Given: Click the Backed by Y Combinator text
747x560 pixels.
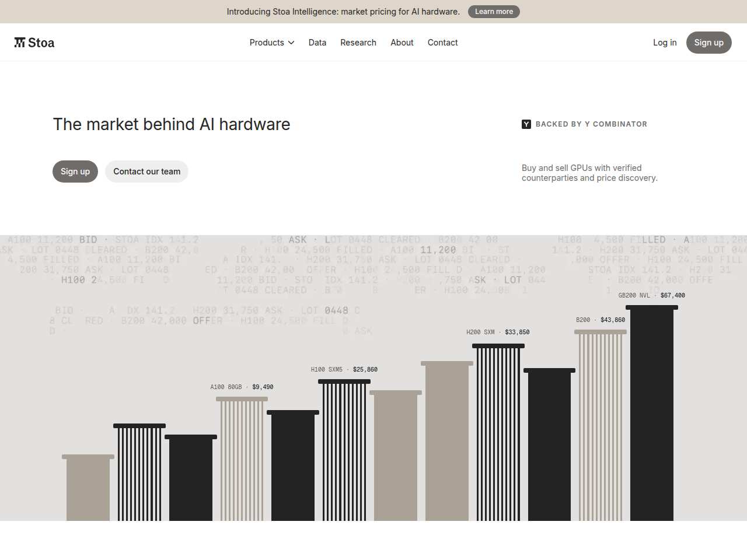Looking at the screenshot, I should [x=591, y=124].
